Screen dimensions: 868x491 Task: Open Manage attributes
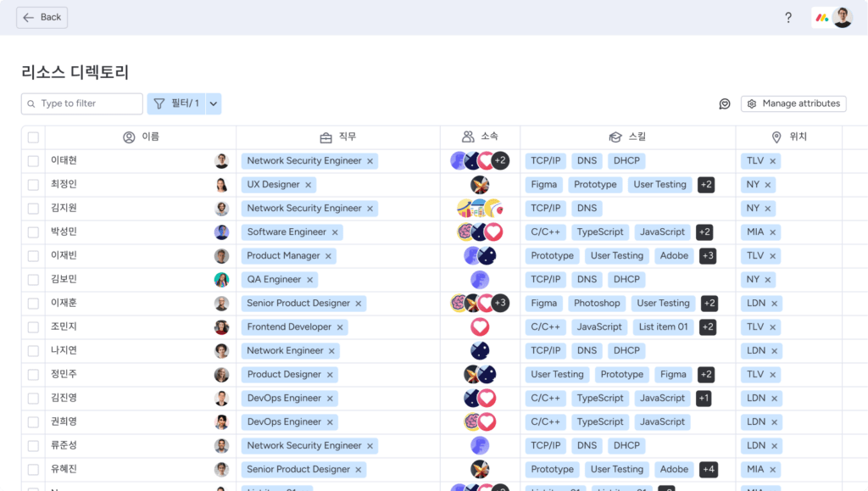pos(793,103)
